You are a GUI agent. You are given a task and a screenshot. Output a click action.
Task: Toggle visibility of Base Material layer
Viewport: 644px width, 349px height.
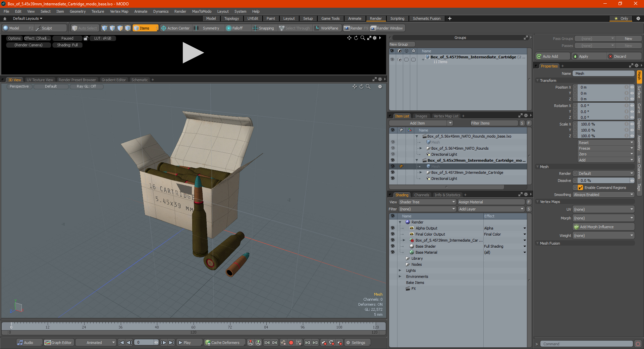point(393,252)
